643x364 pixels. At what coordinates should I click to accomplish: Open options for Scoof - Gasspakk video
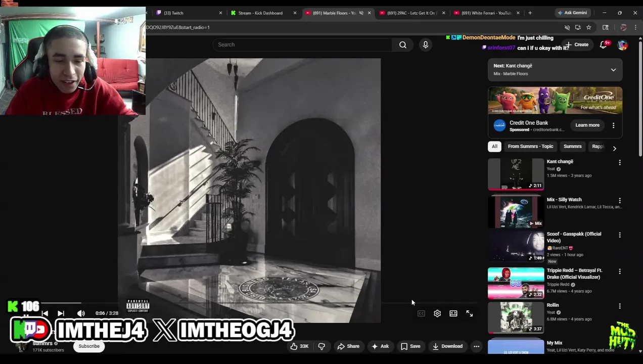[620, 235]
